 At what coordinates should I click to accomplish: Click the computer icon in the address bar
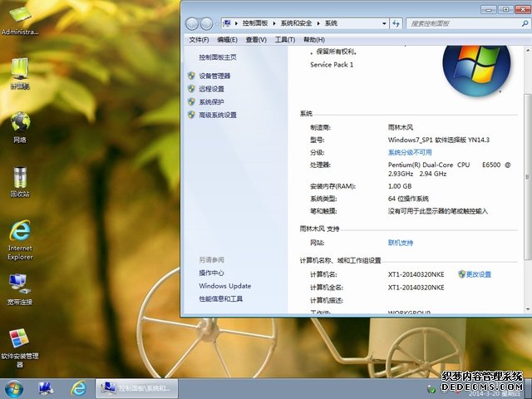coord(227,23)
